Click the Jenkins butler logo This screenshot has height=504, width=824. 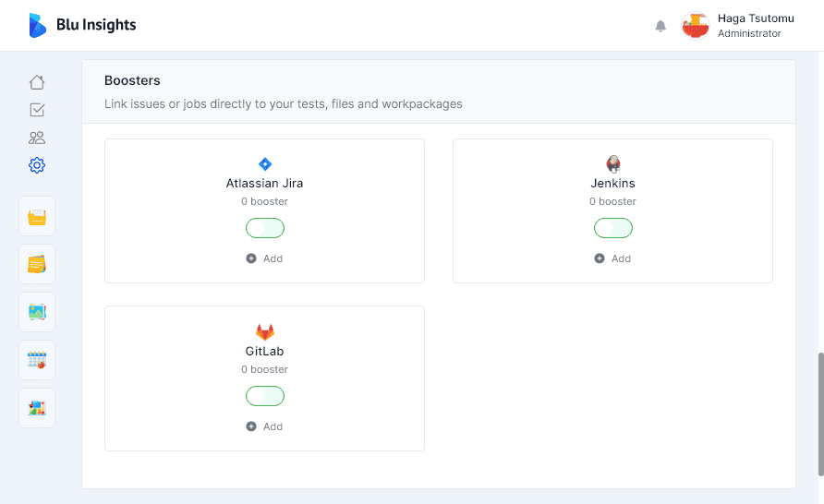point(612,163)
